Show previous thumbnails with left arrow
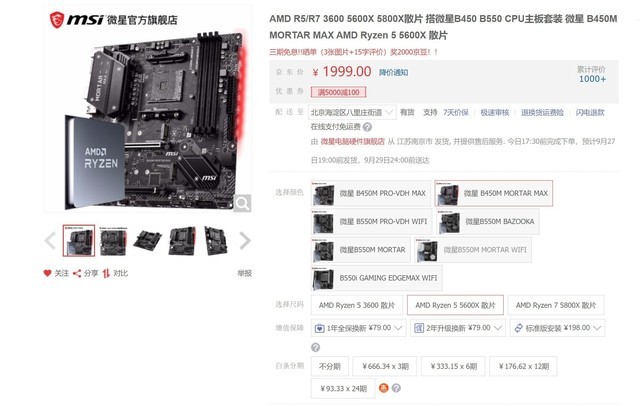 pos(50,240)
